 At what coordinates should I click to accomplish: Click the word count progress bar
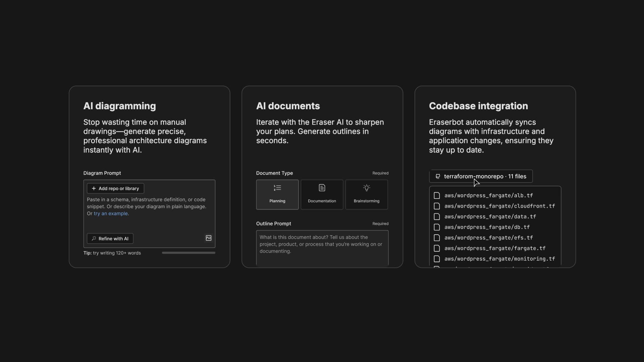pos(189,253)
